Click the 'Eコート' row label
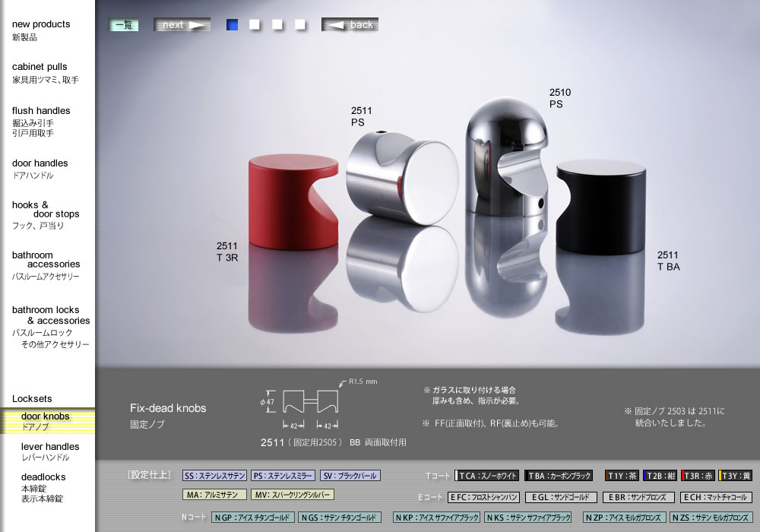 tap(430, 497)
